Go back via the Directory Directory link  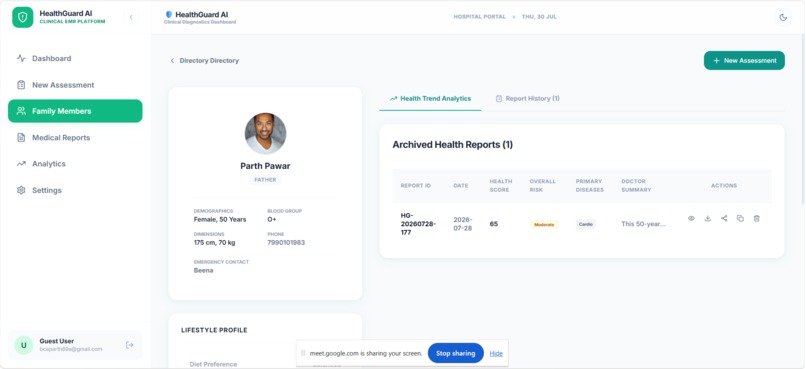pyautogui.click(x=205, y=61)
